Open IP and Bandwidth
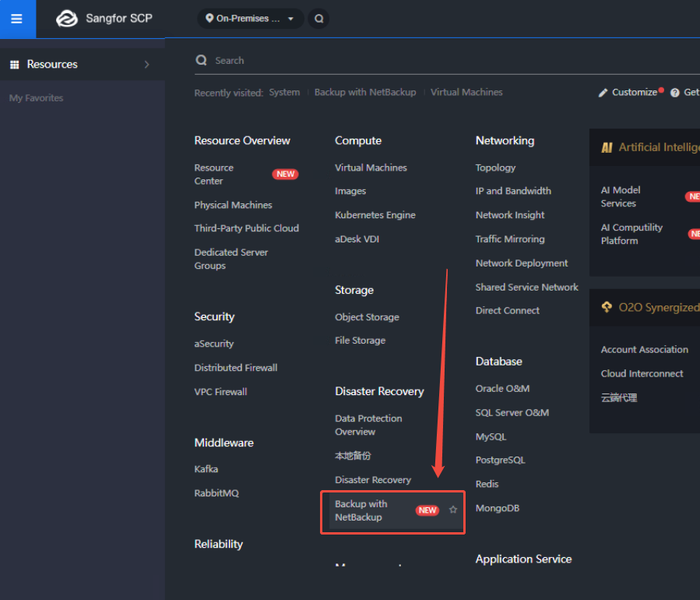The image size is (700, 600). [513, 191]
